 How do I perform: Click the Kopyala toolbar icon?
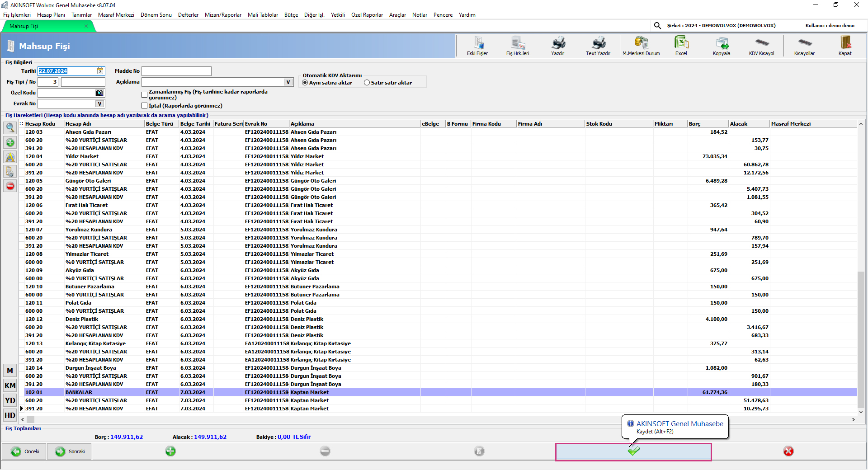click(x=722, y=46)
